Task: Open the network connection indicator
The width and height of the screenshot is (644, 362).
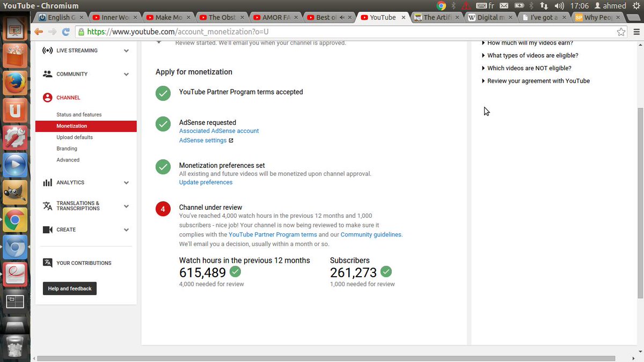Action: pyautogui.click(x=544, y=6)
